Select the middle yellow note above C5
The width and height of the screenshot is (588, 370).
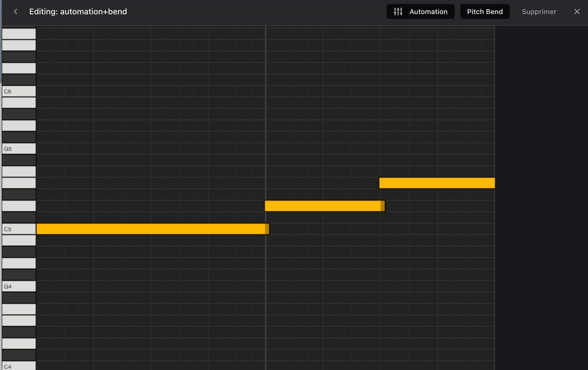pos(325,206)
